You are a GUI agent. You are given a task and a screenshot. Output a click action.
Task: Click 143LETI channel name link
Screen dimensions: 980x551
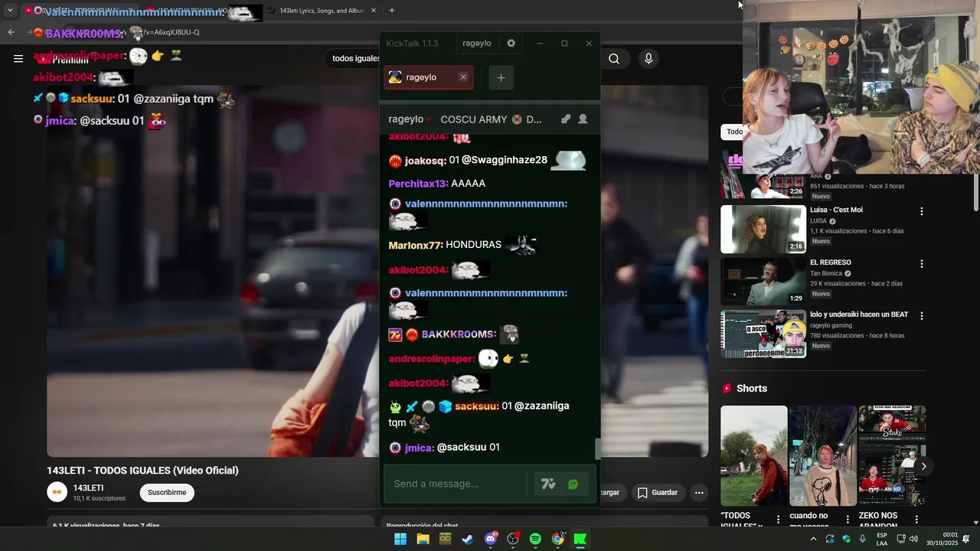(x=88, y=488)
